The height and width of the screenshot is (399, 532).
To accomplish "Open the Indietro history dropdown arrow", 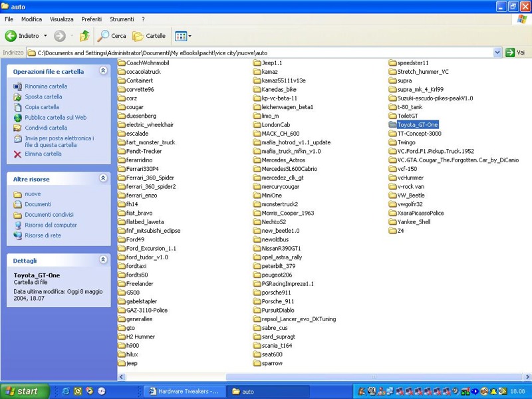I will click(45, 36).
